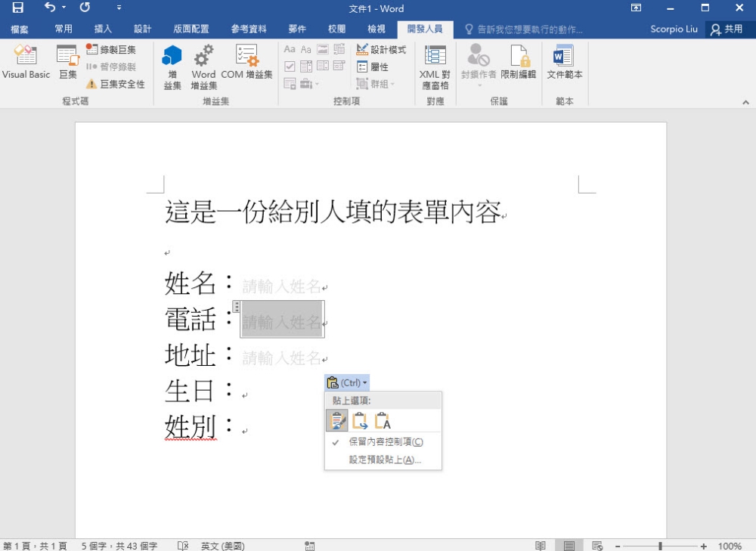This screenshot has height=551, width=756.
Task: Toggle Print Layout view button
Action: [569, 546]
